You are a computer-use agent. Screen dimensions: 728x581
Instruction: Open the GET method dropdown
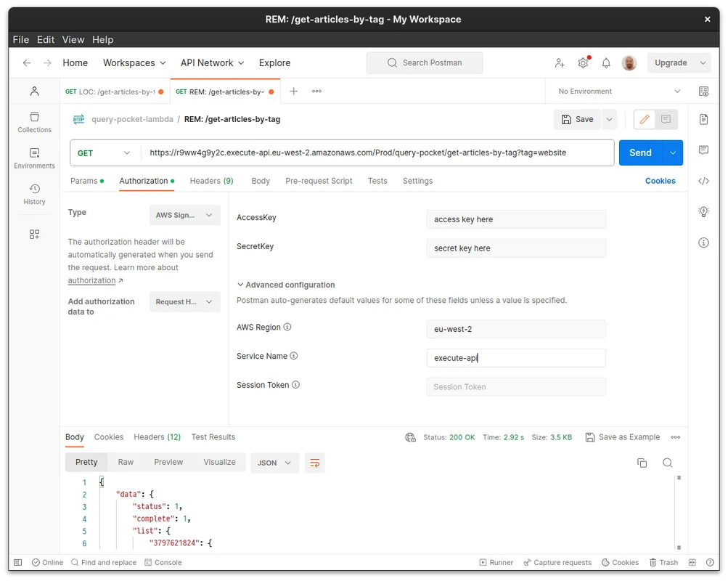pos(105,153)
